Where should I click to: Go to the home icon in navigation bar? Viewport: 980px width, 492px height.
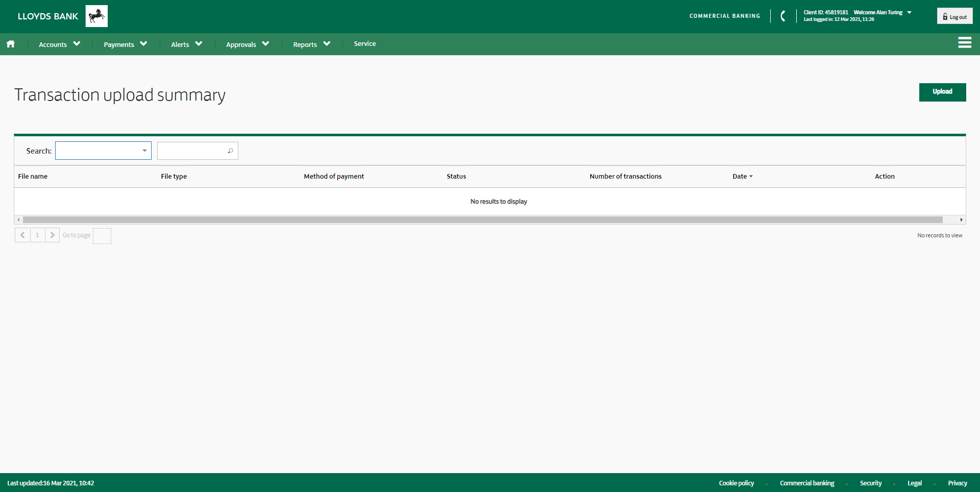click(x=11, y=44)
